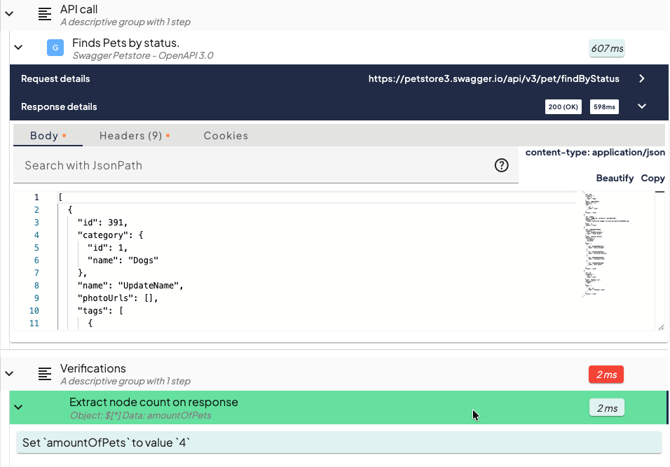Open the Cookies tab
This screenshot has width=670, height=467.
pyautogui.click(x=226, y=136)
